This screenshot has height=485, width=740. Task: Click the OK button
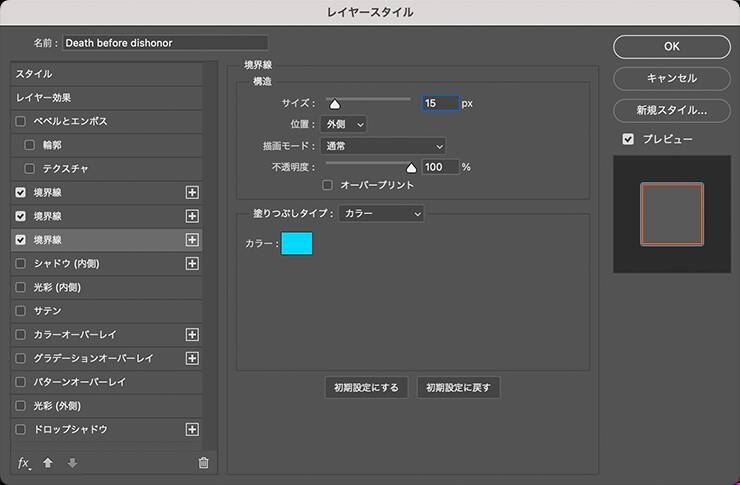(x=671, y=46)
